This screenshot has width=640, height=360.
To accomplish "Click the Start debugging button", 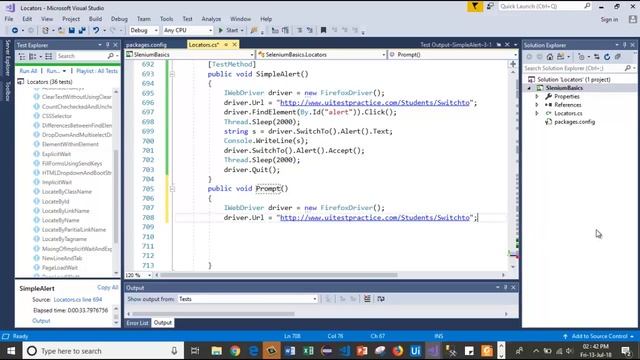I will tap(231, 30).
